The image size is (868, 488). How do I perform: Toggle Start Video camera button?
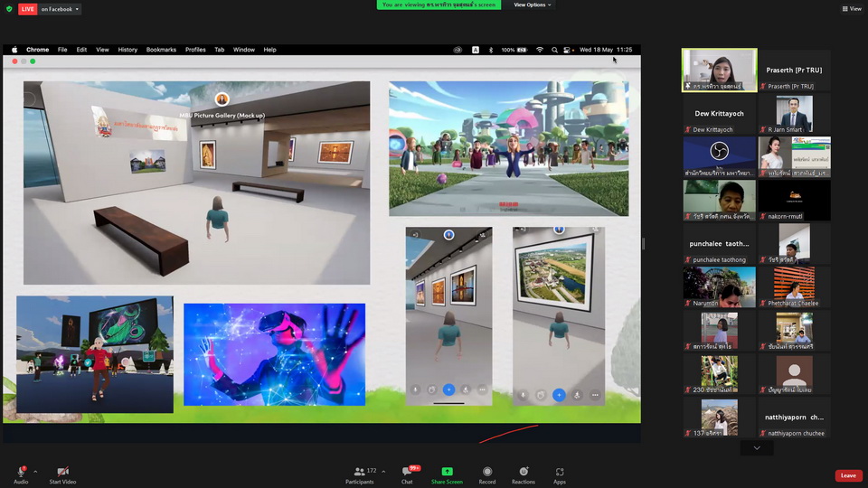62,474
